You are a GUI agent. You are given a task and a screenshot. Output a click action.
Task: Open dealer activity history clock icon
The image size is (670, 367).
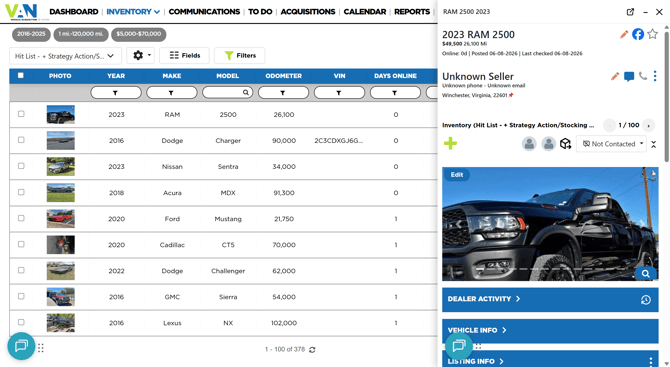(x=646, y=300)
